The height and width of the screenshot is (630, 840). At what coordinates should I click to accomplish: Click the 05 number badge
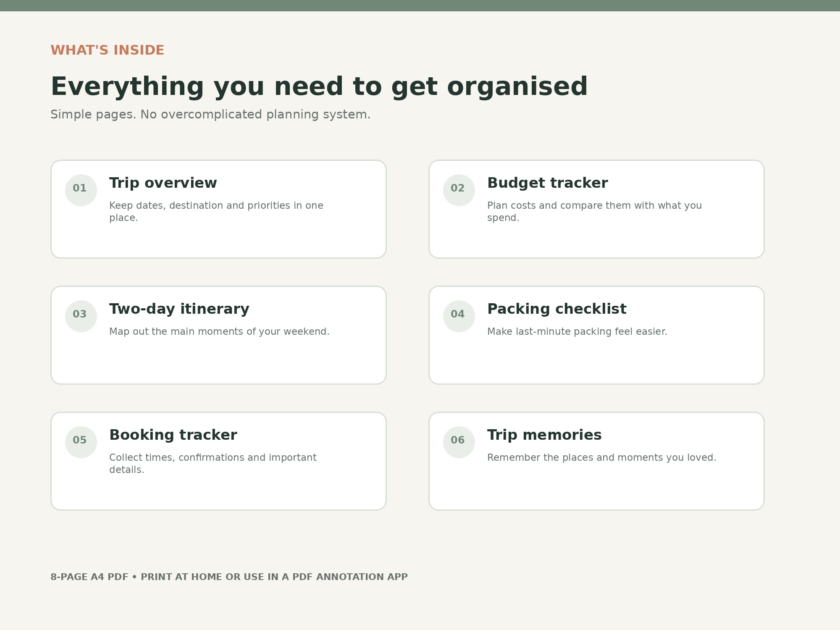pos(81,442)
